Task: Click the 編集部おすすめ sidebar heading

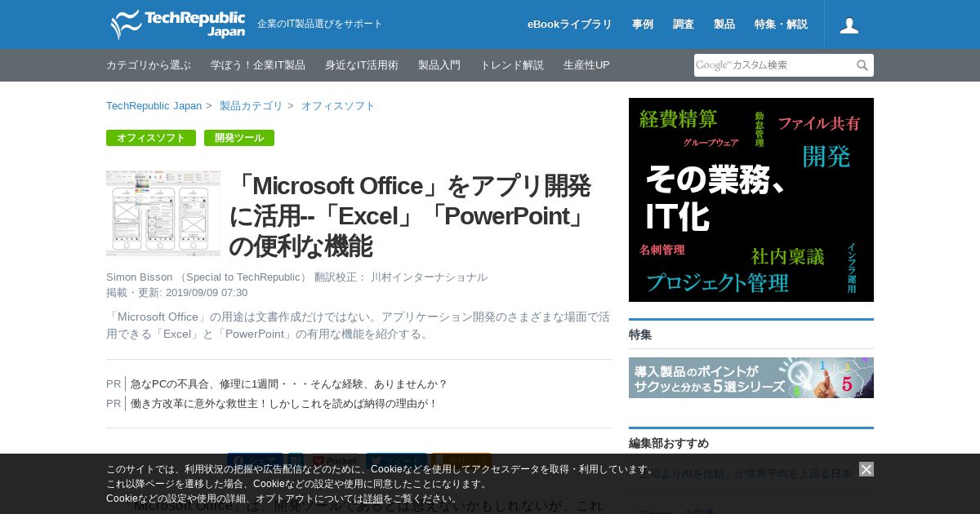Action: click(x=669, y=444)
